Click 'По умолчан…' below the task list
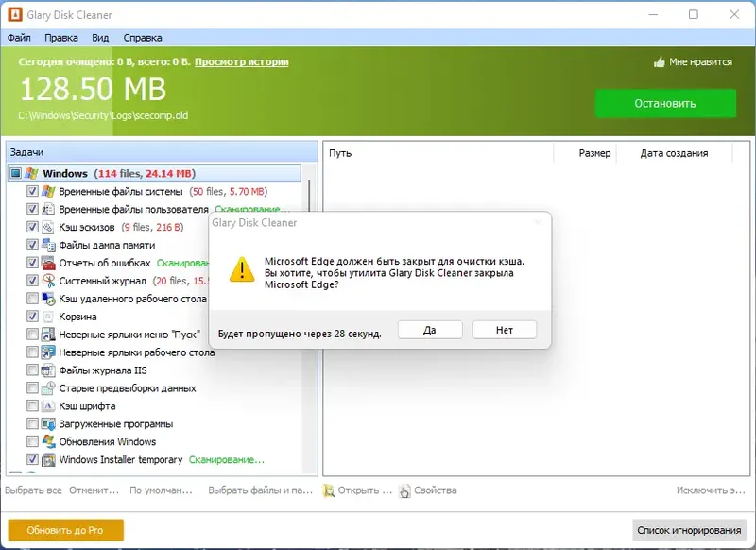Viewport: 756px width, 550px height. (161, 490)
